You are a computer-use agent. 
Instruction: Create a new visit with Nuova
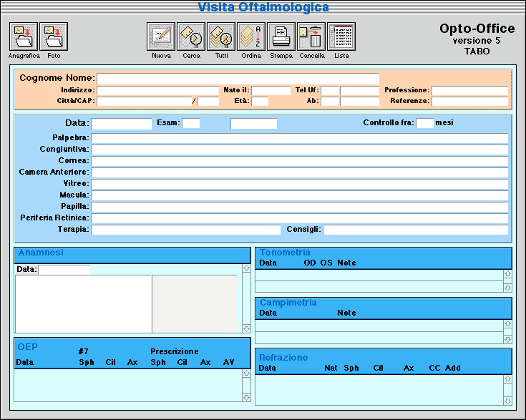(161, 36)
